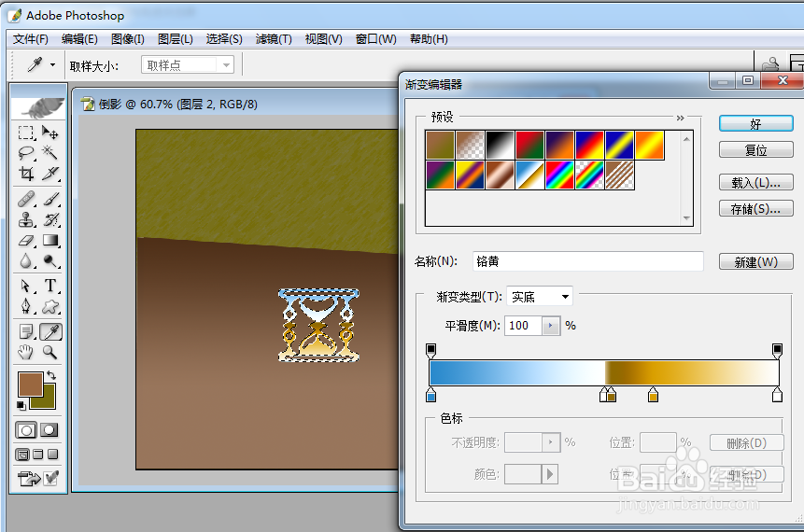Select the blue color stop at gradient start
Image resolution: width=804 pixels, height=532 pixels.
tap(431, 395)
